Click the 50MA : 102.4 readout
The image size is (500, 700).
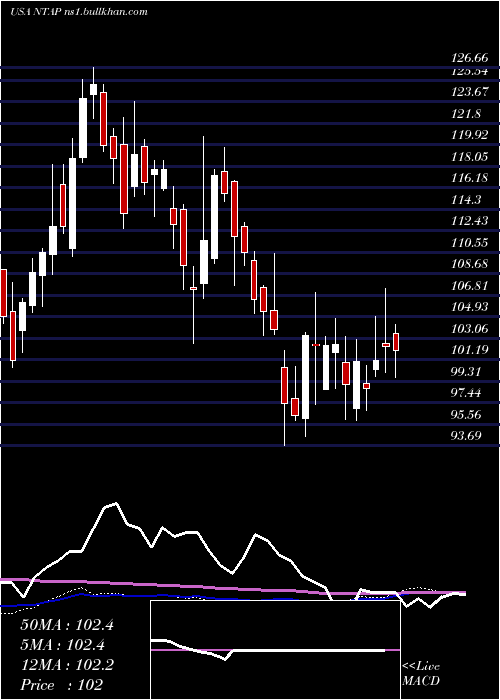[x=67, y=625]
